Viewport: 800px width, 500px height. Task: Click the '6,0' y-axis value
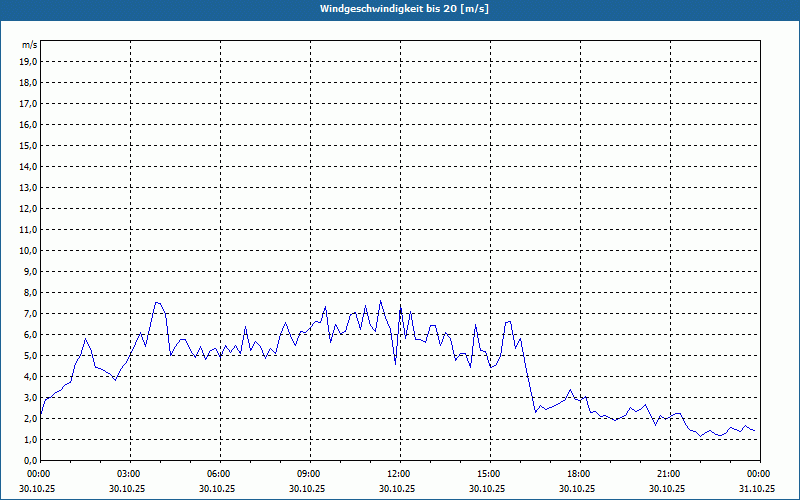30,335
